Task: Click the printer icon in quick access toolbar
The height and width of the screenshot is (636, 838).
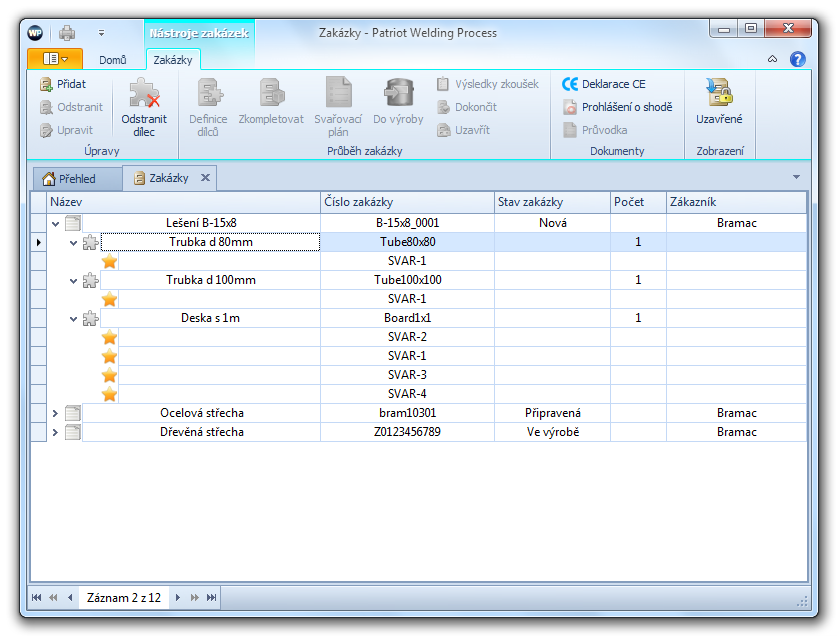Action: click(x=67, y=33)
